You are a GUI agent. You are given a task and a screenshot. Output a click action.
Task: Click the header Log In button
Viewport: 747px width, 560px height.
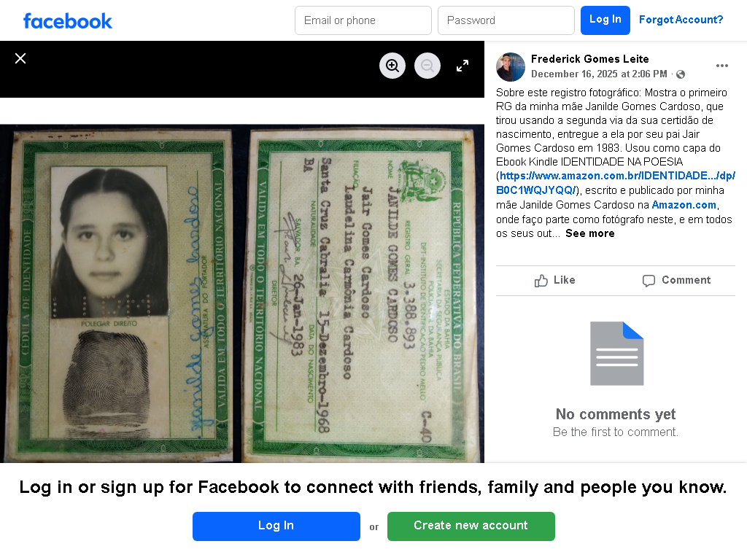click(605, 20)
